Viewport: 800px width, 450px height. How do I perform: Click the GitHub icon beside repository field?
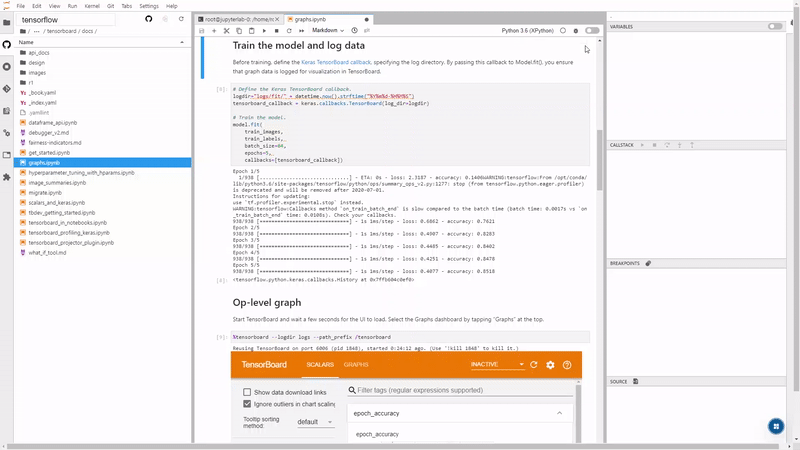click(148, 19)
